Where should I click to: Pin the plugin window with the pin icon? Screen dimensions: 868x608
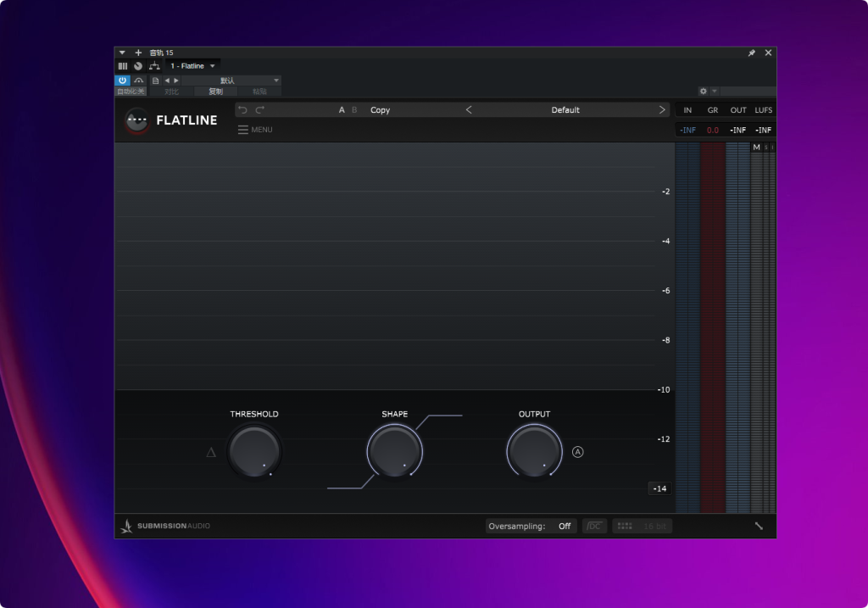[x=751, y=53]
